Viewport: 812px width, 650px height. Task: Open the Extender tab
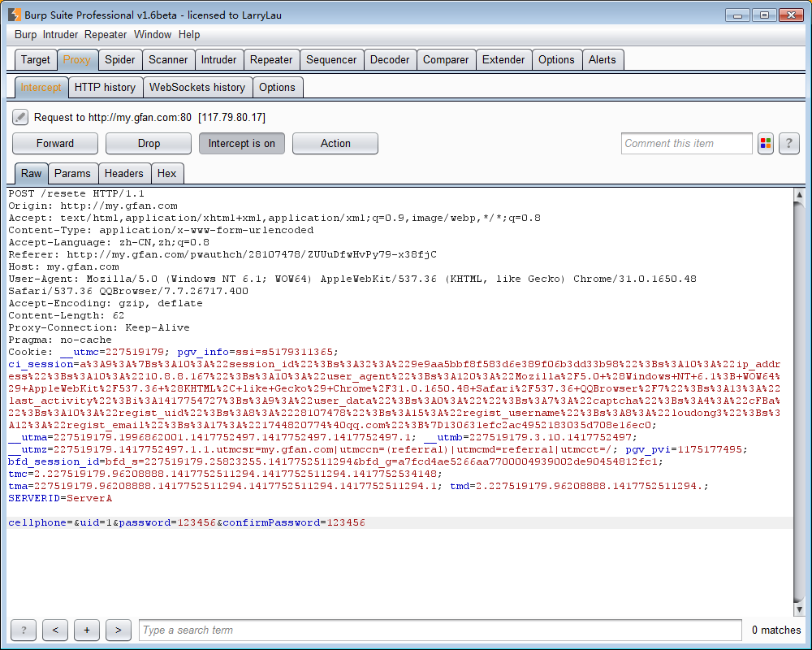[503, 59]
